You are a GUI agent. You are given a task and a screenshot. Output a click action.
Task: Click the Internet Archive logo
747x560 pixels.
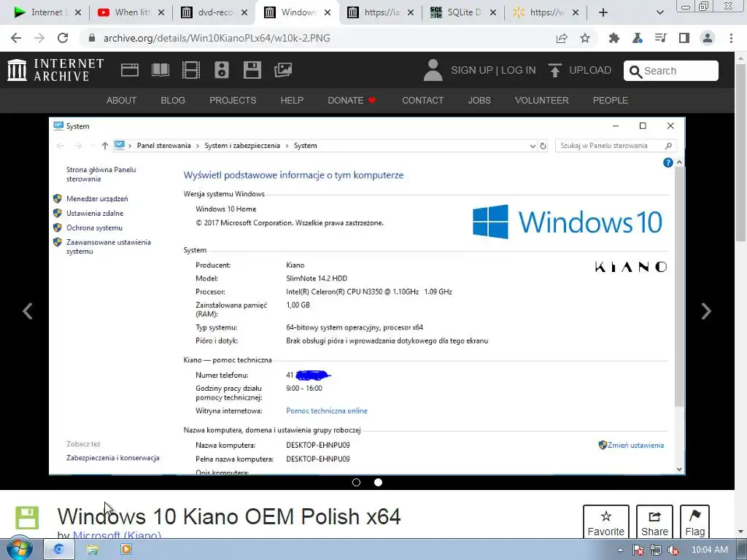[55, 70]
